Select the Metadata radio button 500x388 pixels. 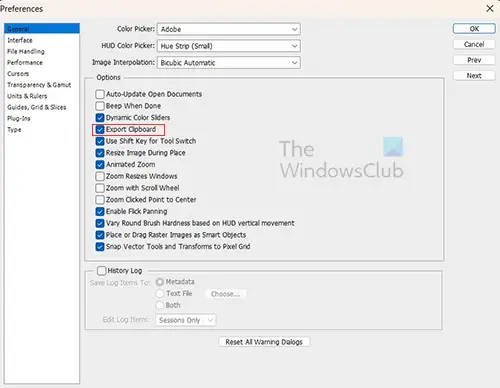coord(160,282)
